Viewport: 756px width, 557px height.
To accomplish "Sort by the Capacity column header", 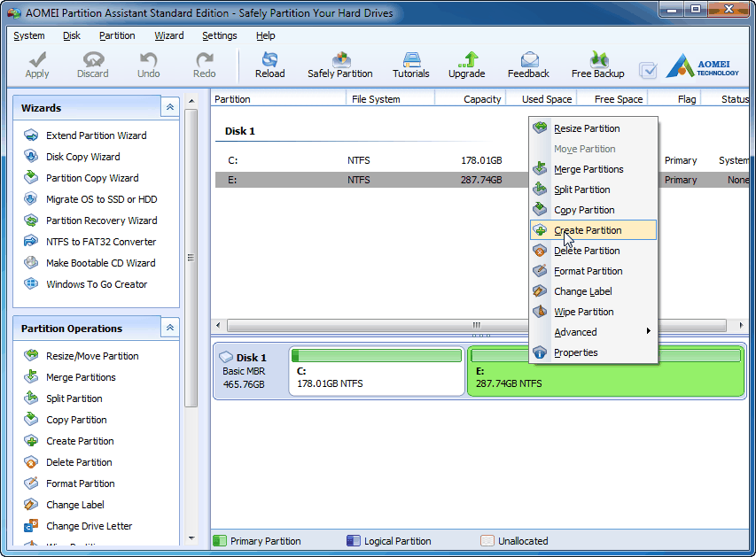I will 470,99.
